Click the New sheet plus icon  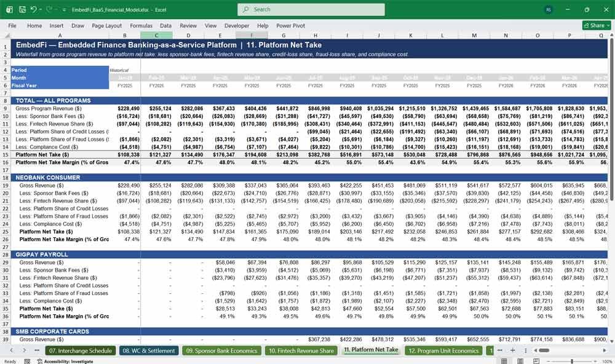tap(513, 350)
